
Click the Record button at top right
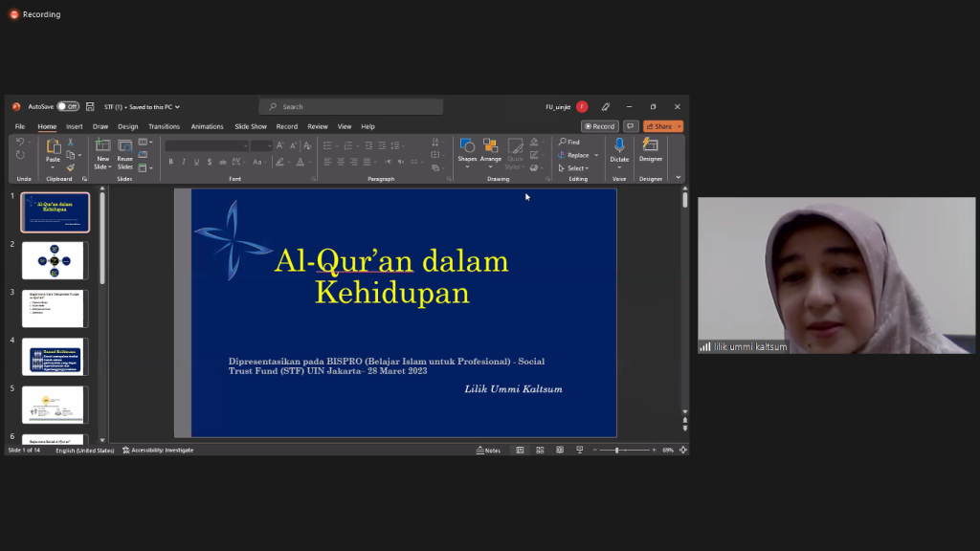[x=599, y=126]
